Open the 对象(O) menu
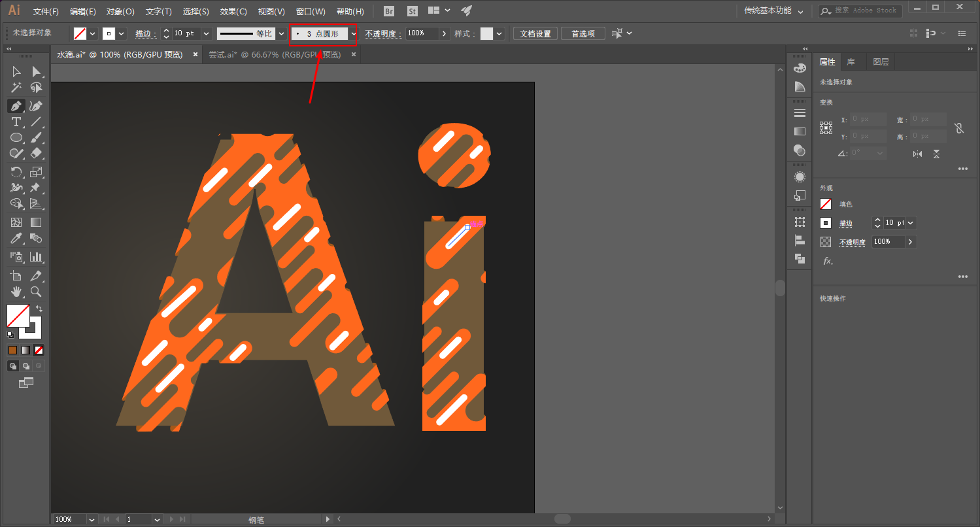 click(x=120, y=11)
